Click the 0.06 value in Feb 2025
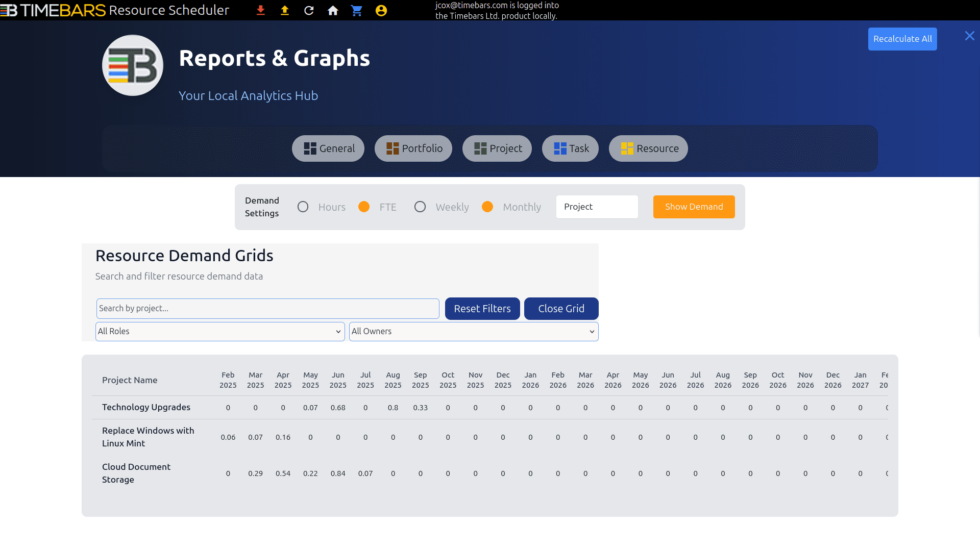This screenshot has width=980, height=551. pos(228,437)
